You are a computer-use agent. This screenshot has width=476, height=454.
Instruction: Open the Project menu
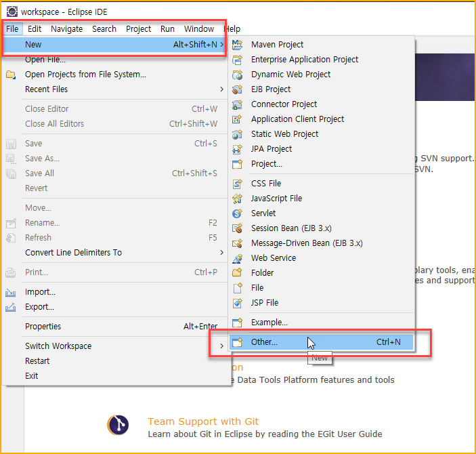[x=138, y=29]
